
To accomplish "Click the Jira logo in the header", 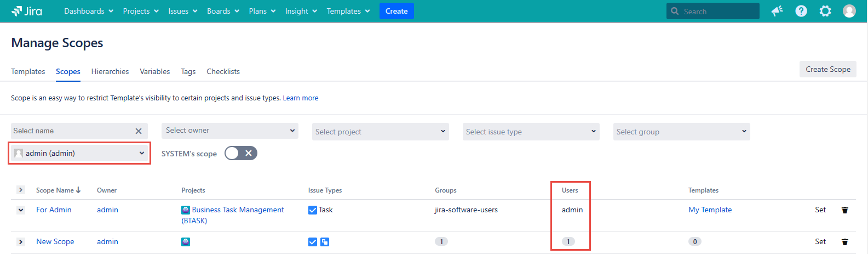I will click(x=26, y=11).
